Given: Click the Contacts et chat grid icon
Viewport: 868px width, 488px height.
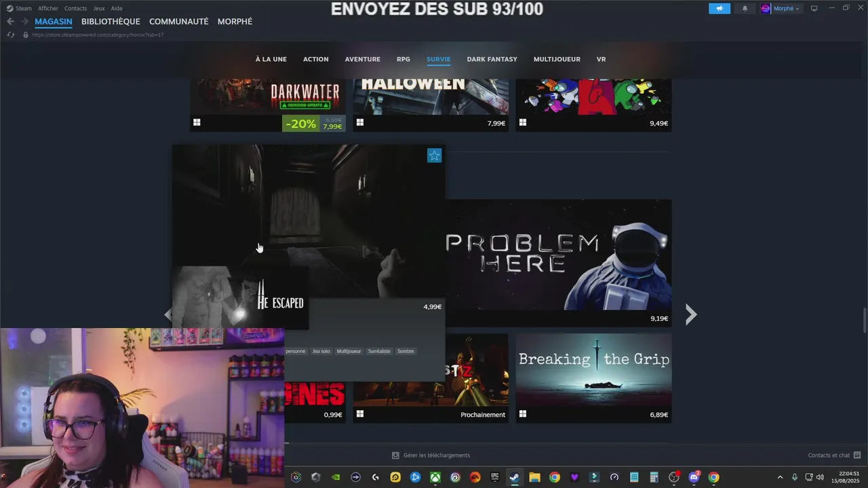Looking at the screenshot, I should (857, 455).
